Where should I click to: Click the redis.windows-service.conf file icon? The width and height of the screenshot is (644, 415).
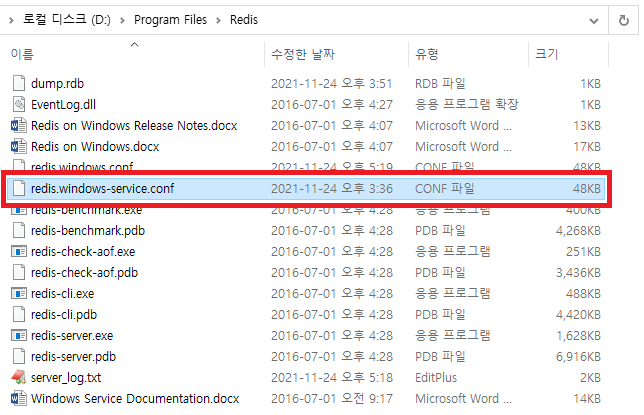click(x=18, y=188)
